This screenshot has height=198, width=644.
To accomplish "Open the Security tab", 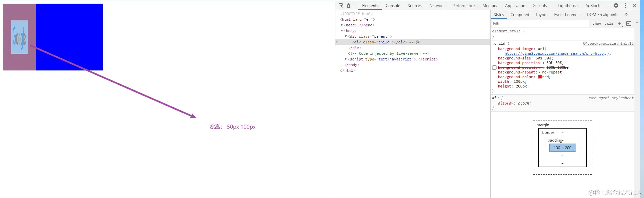I will [540, 6].
